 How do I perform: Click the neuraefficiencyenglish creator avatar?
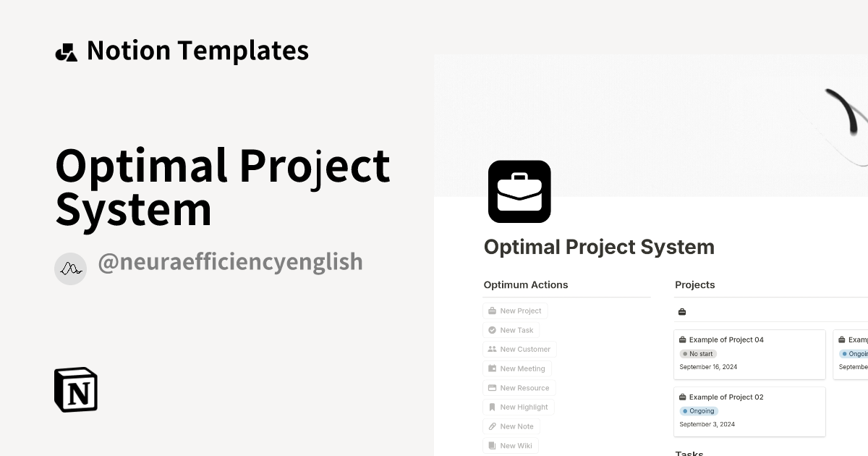tap(70, 269)
